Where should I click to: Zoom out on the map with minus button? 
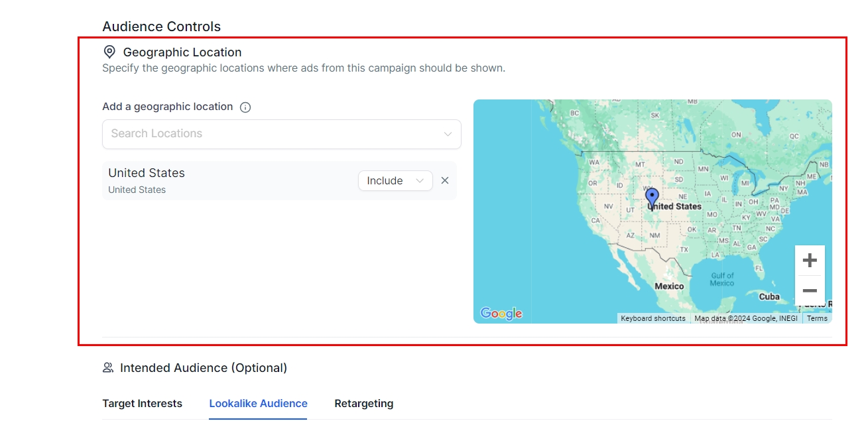click(x=810, y=290)
